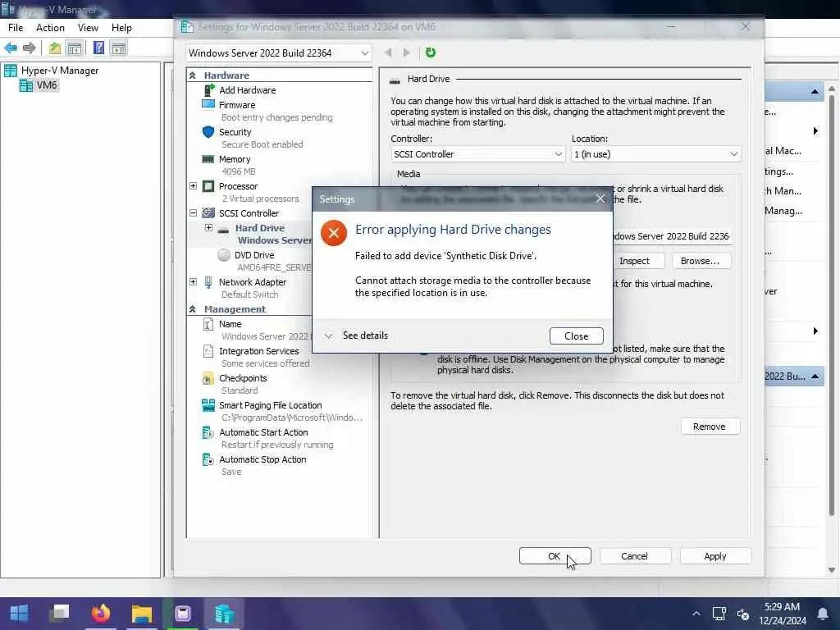This screenshot has width=840, height=630.
Task: Collapse the Hardware section header
Action: (x=192, y=75)
